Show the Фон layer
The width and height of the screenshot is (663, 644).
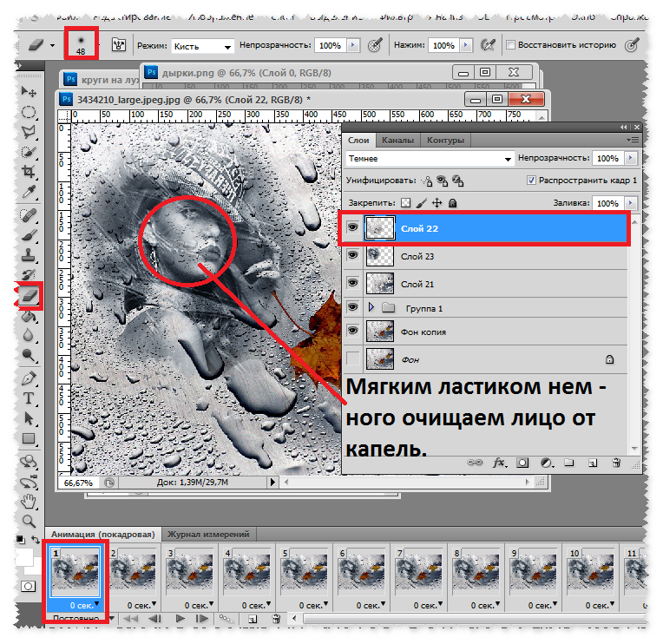pos(352,358)
